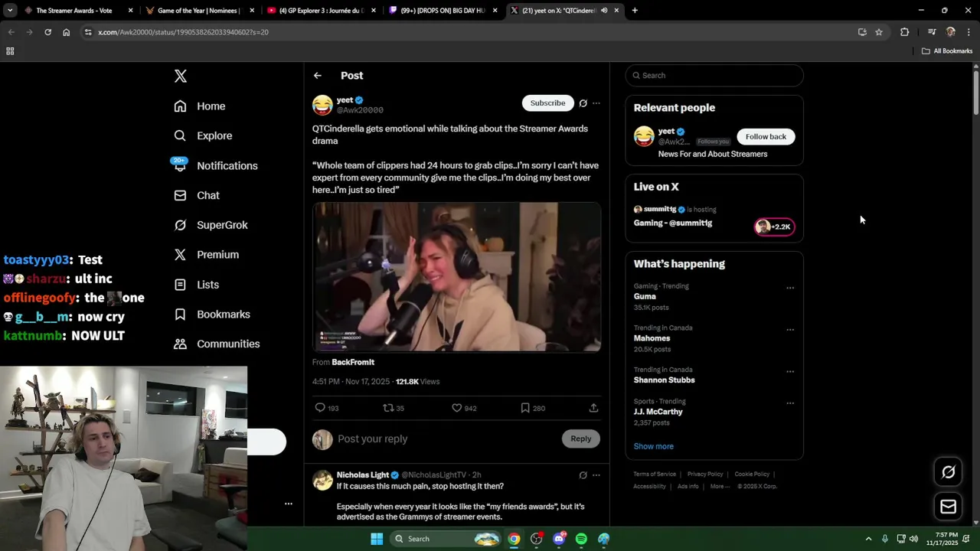Open Cookie Policy link
The image size is (980, 551).
(752, 474)
